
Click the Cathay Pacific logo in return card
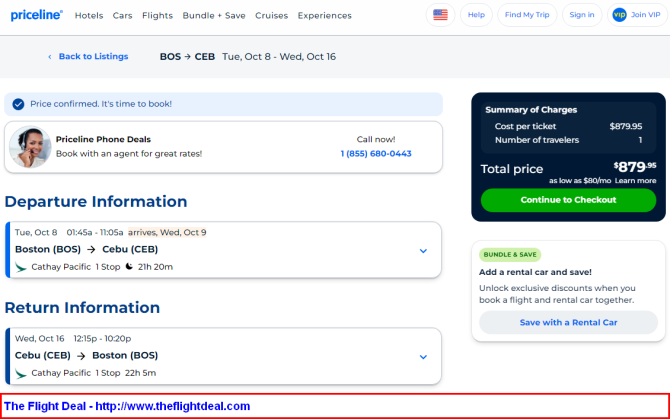(21, 373)
